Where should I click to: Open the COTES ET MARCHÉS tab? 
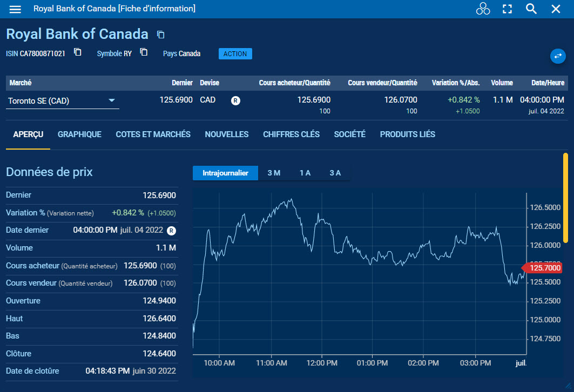153,134
